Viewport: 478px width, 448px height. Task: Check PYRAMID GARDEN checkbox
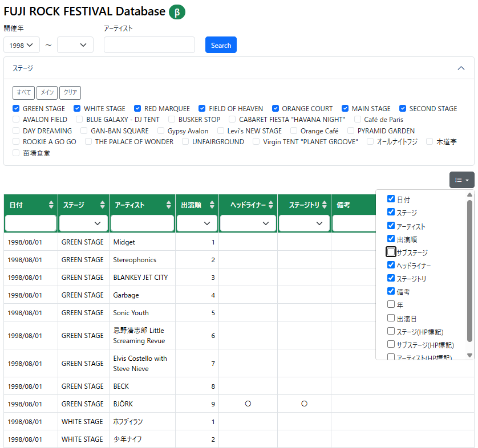click(x=351, y=131)
